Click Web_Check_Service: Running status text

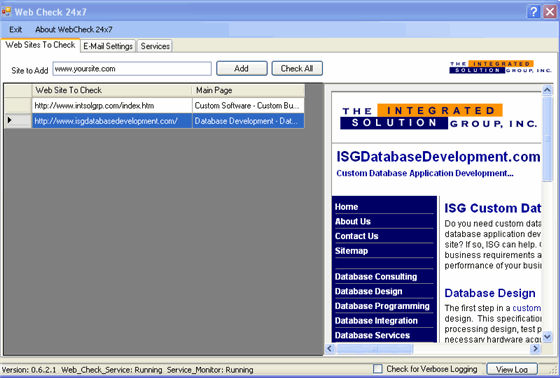111,370
